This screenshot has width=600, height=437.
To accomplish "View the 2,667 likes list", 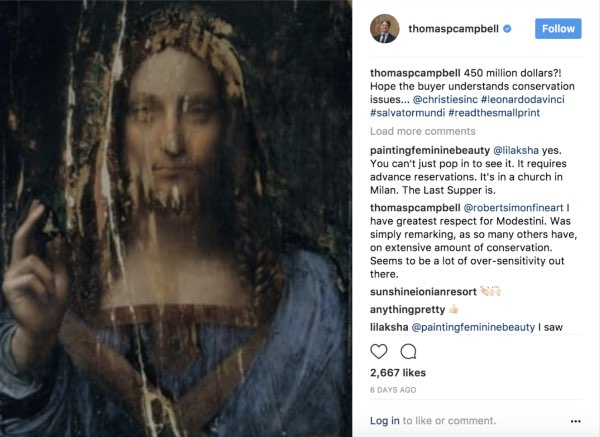I will [x=397, y=373].
